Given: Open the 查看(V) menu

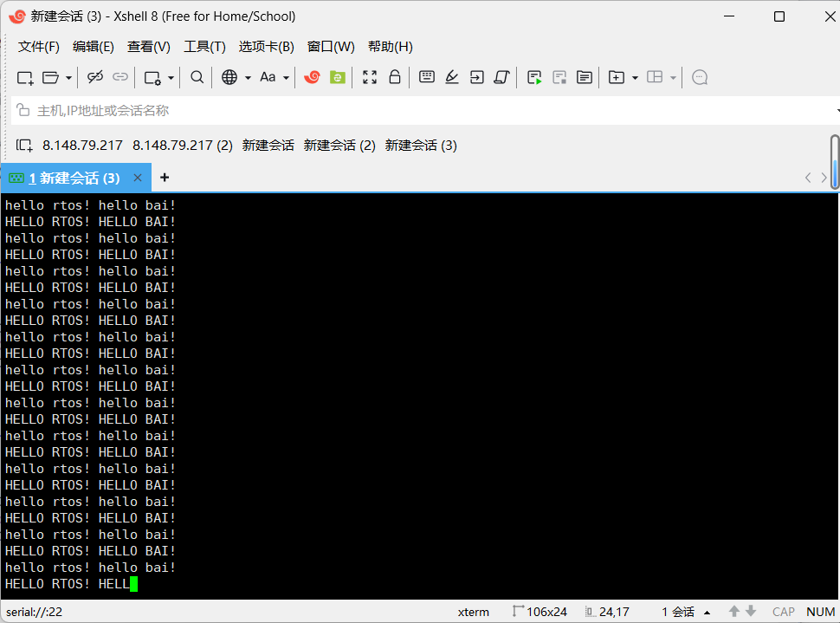Looking at the screenshot, I should 148,47.
